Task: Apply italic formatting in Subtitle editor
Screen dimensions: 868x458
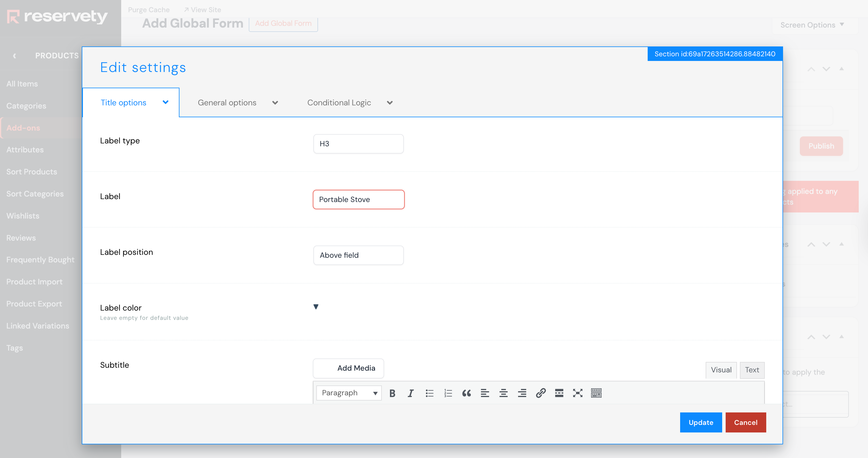Action: click(x=411, y=393)
